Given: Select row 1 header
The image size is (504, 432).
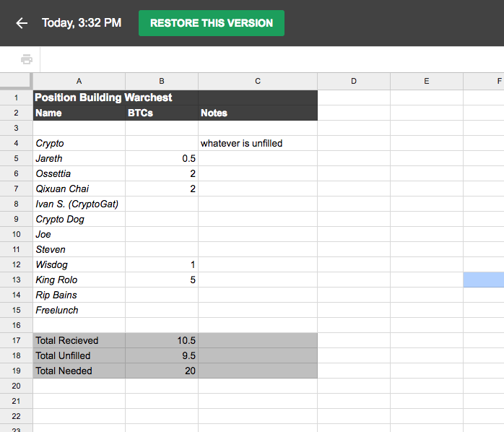Looking at the screenshot, I should [x=16, y=98].
